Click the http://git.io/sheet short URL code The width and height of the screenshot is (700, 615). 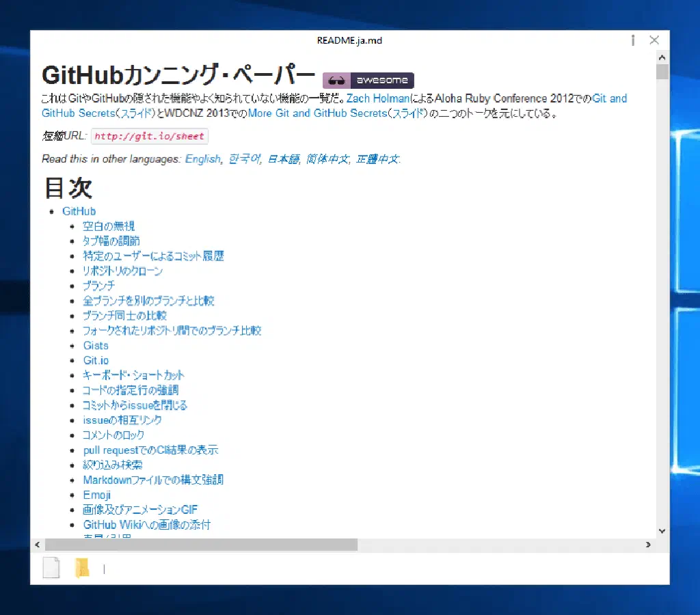[149, 136]
